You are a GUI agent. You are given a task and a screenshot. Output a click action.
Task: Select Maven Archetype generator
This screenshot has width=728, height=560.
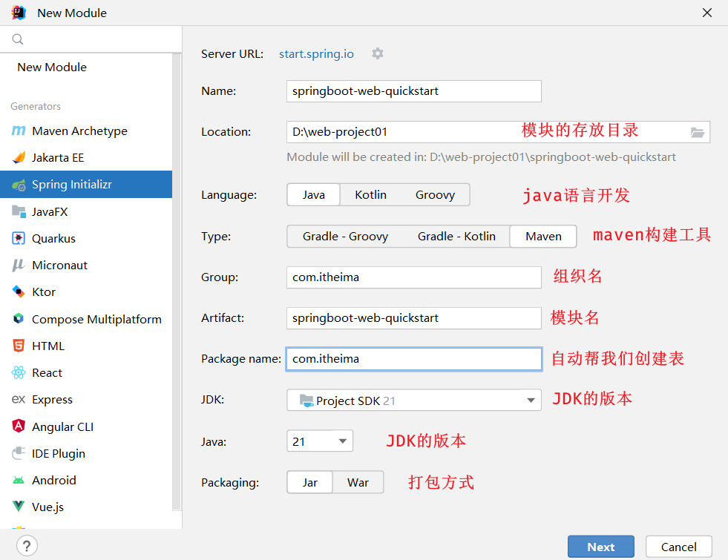[x=86, y=131]
